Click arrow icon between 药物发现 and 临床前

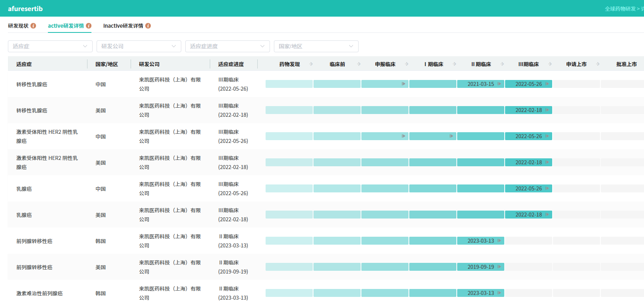(311, 64)
